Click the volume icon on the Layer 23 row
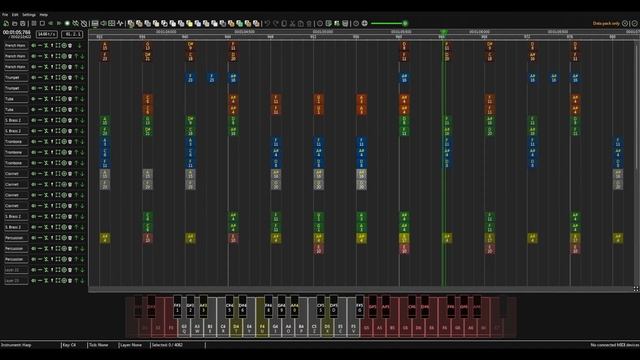This screenshot has height=360, width=640. (33, 280)
